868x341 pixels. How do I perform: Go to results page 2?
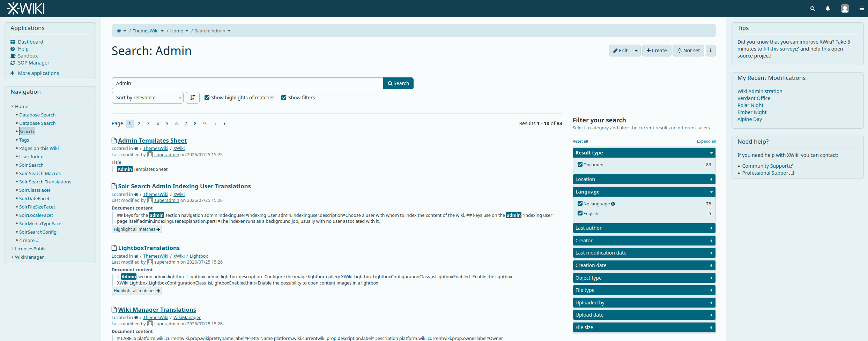(139, 123)
